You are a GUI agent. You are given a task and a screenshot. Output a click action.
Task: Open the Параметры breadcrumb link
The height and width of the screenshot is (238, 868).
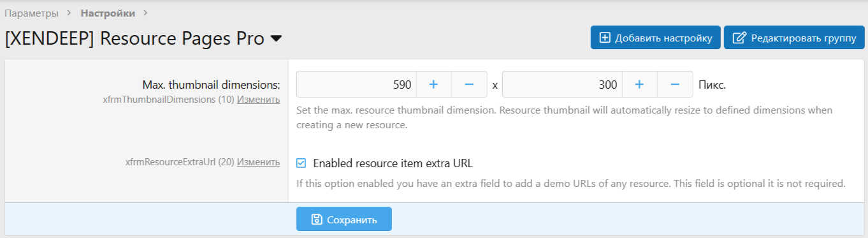[32, 13]
